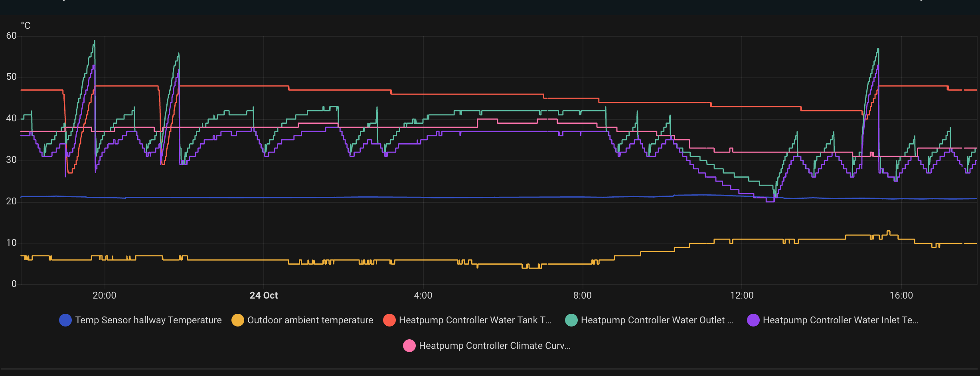Toggle the red Water Tank legend circle
Viewport: 980px width, 376px height.
[x=389, y=320]
